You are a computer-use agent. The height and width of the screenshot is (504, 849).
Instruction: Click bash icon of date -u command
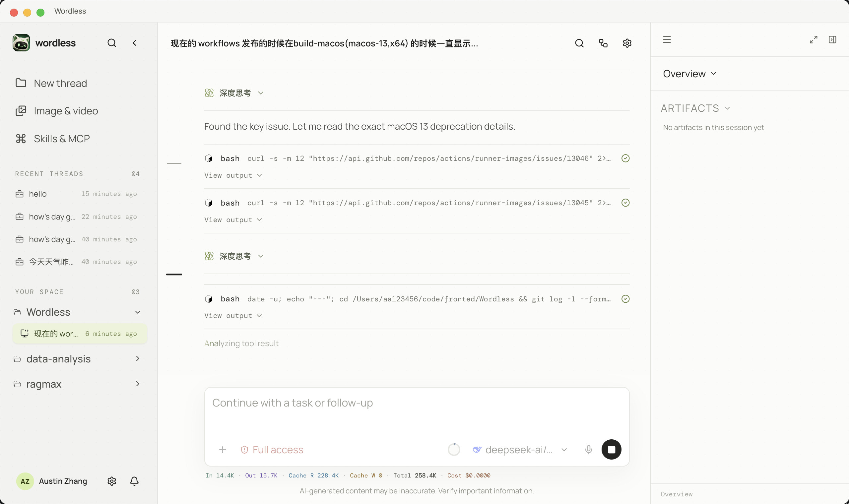click(x=209, y=299)
